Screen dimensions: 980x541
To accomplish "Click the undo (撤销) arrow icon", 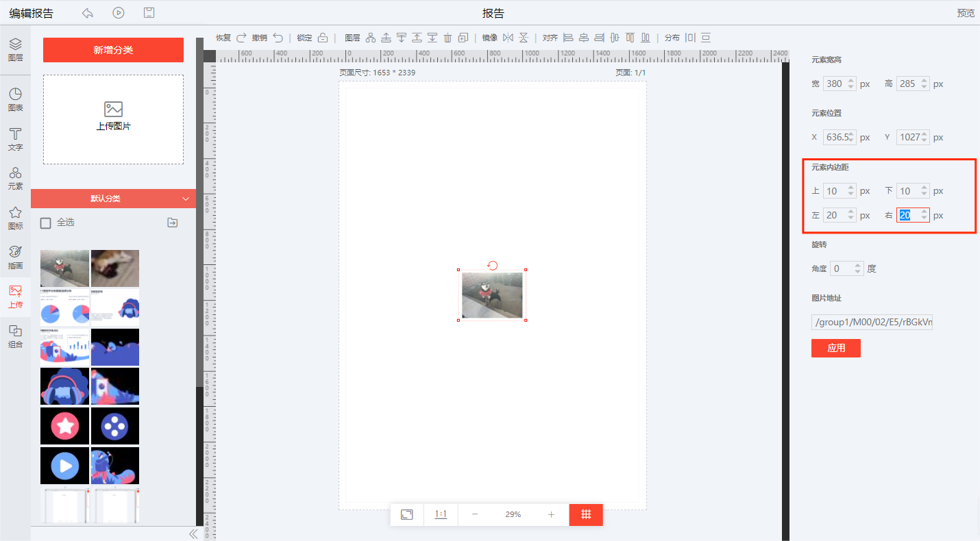I will point(278,38).
